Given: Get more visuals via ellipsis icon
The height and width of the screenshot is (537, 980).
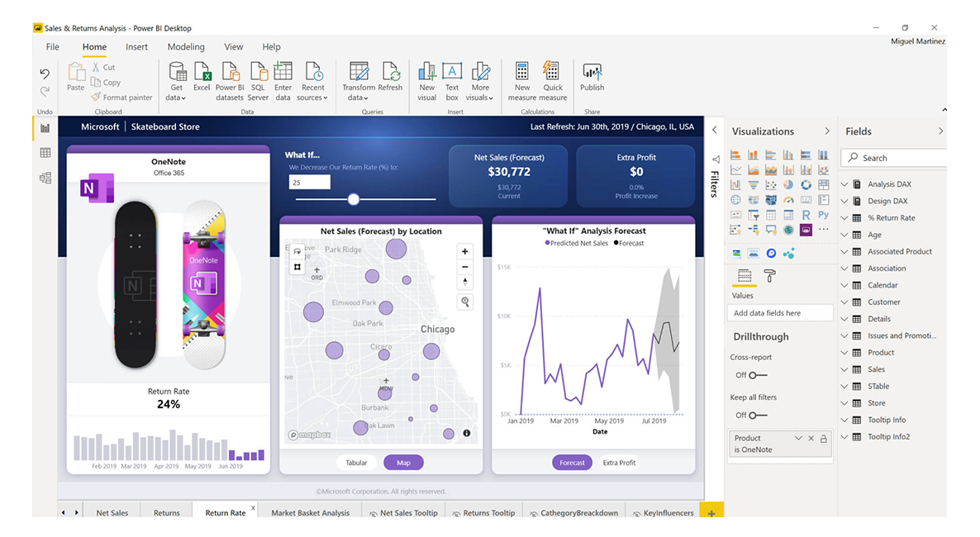Looking at the screenshot, I should click(823, 230).
